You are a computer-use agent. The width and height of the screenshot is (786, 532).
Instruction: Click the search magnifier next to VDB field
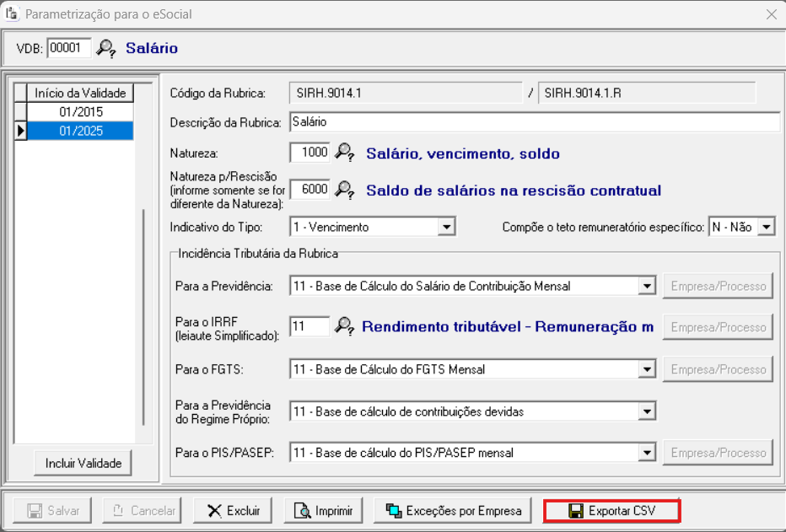[x=105, y=48]
